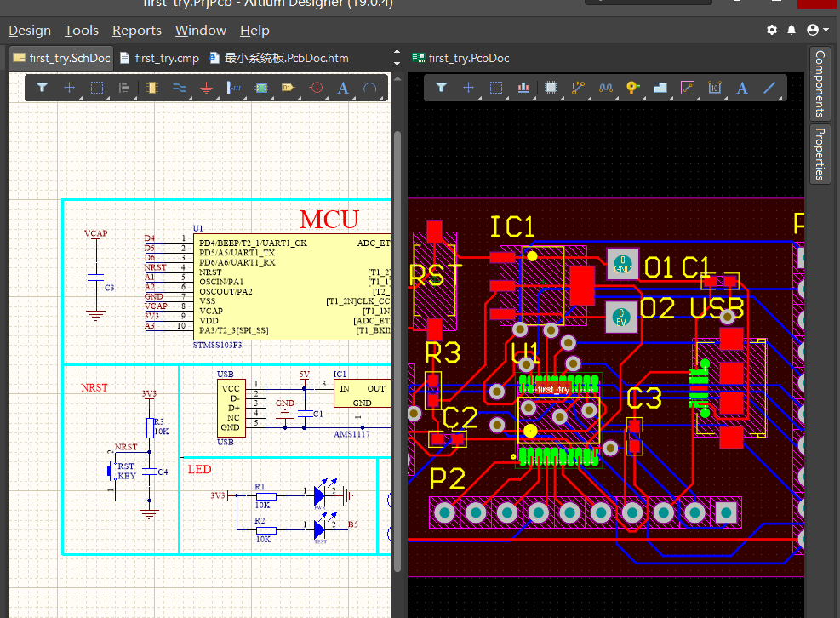Open the Design menu
The width and height of the screenshot is (840, 618).
point(29,31)
